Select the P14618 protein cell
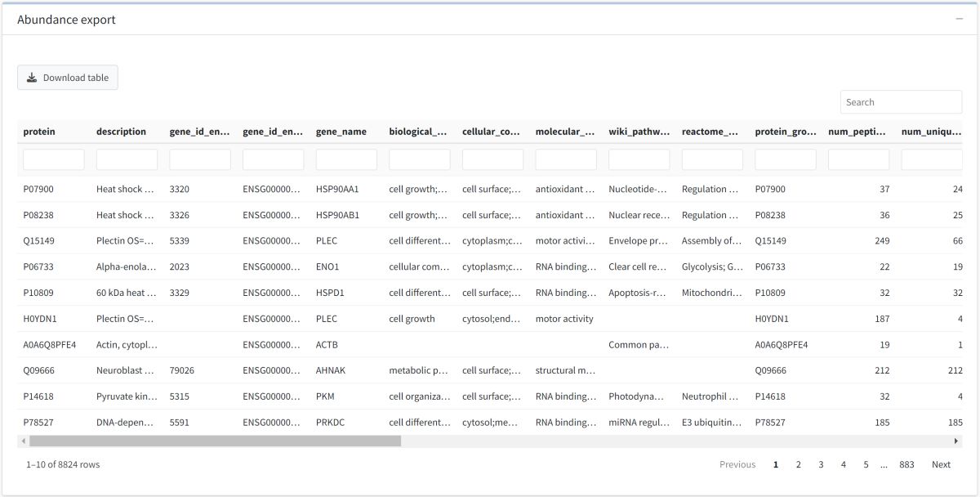Viewport: 980px width, 497px height. tap(37, 396)
